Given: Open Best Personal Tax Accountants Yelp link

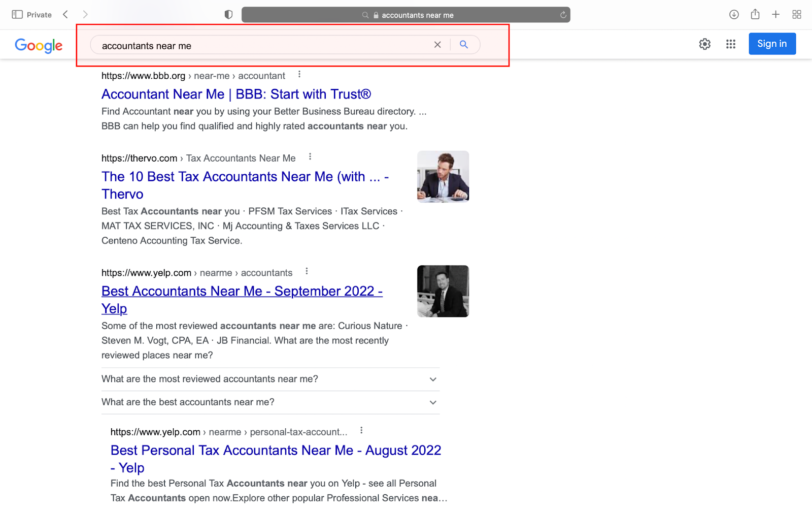Looking at the screenshot, I should 276,459.
